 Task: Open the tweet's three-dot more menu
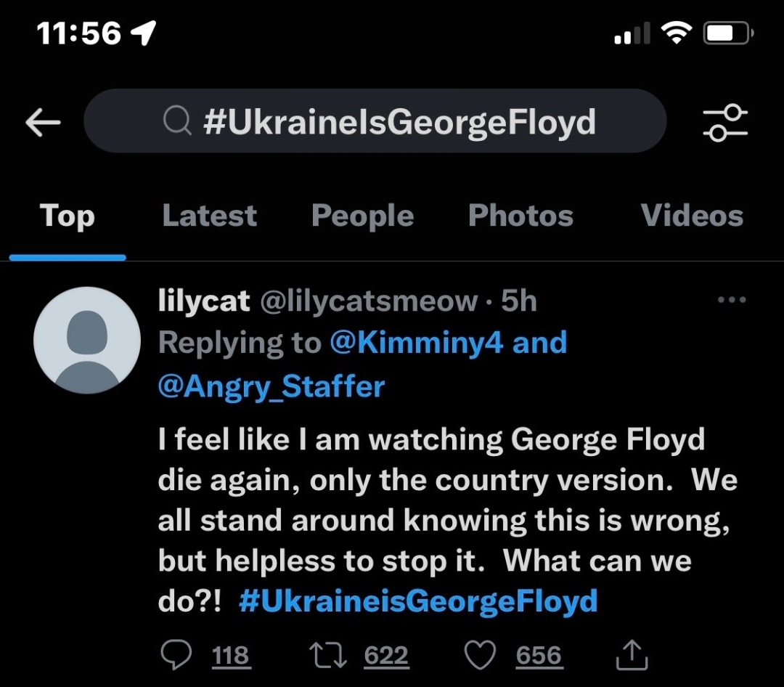[731, 300]
